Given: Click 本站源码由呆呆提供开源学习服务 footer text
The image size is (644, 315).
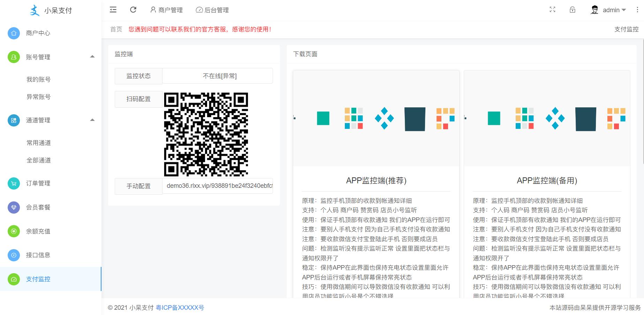Looking at the screenshot, I should point(595,308).
